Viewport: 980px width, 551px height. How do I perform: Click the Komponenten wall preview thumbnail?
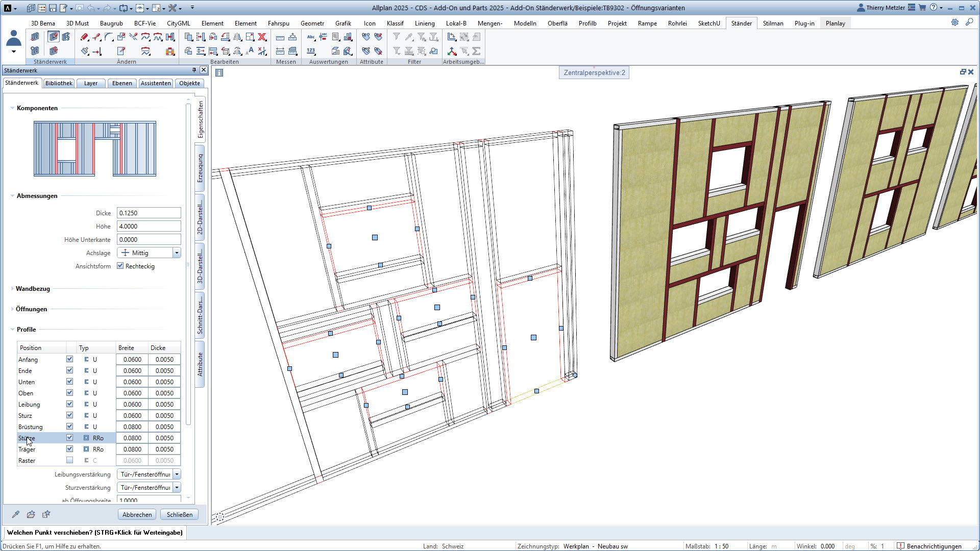(x=95, y=148)
